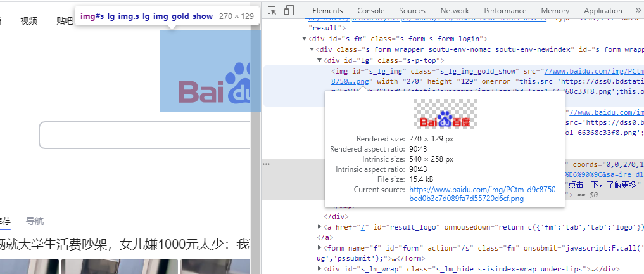Switch to the Elements tab

coord(327,11)
